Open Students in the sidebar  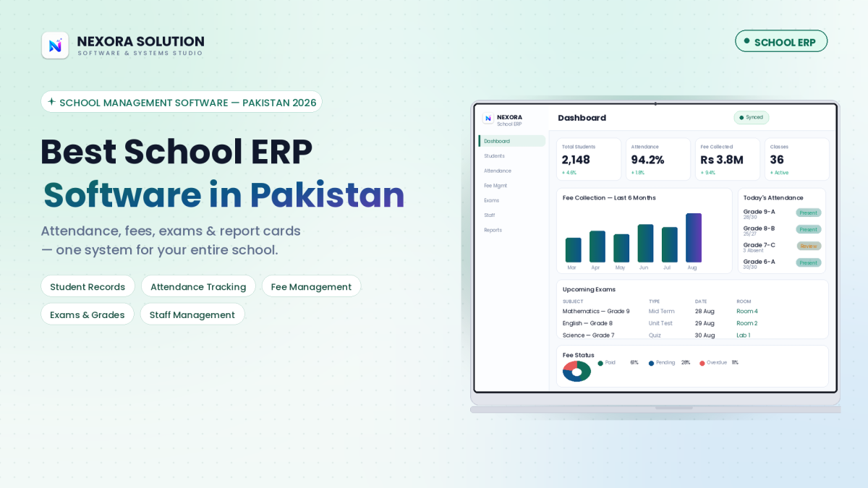pyautogui.click(x=495, y=156)
